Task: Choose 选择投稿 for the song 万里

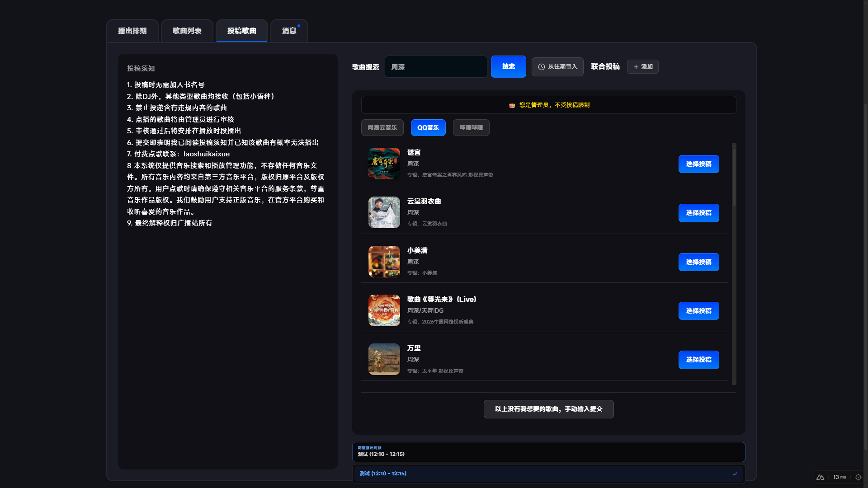Action: pyautogui.click(x=698, y=360)
